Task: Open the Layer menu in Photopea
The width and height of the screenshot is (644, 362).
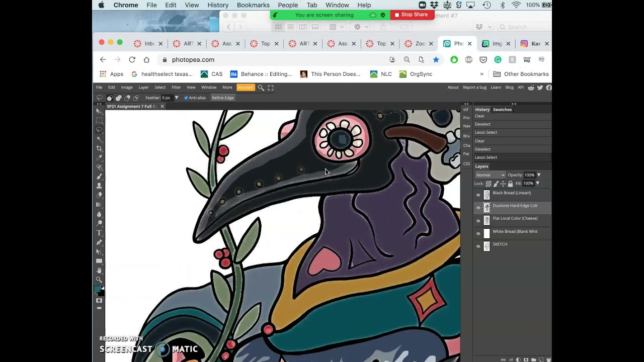Action: point(143,87)
